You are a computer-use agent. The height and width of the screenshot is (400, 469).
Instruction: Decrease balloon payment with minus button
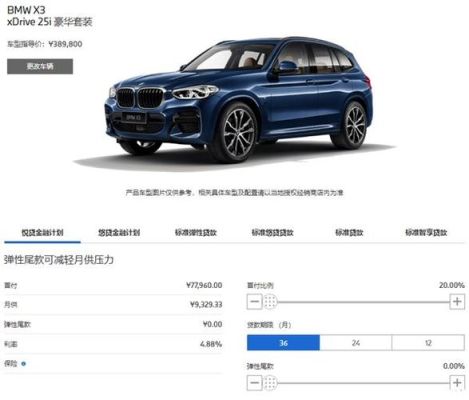[x=254, y=383]
